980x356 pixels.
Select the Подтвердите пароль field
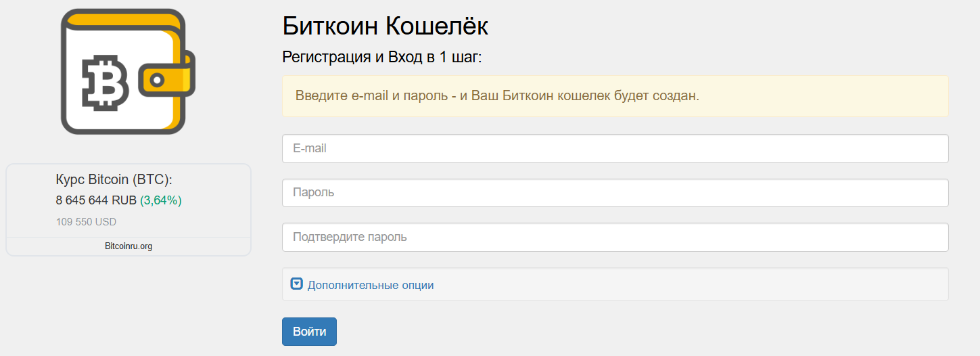[x=615, y=238]
